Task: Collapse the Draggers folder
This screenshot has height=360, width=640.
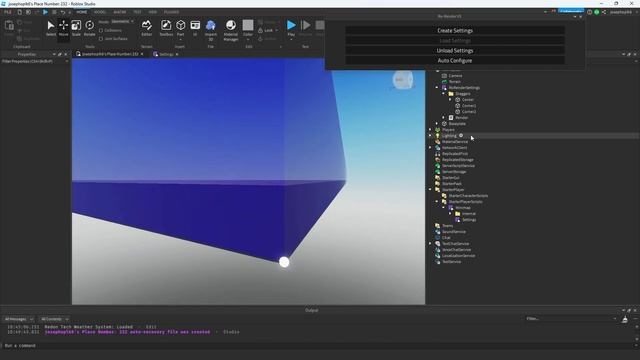Action: (444, 93)
